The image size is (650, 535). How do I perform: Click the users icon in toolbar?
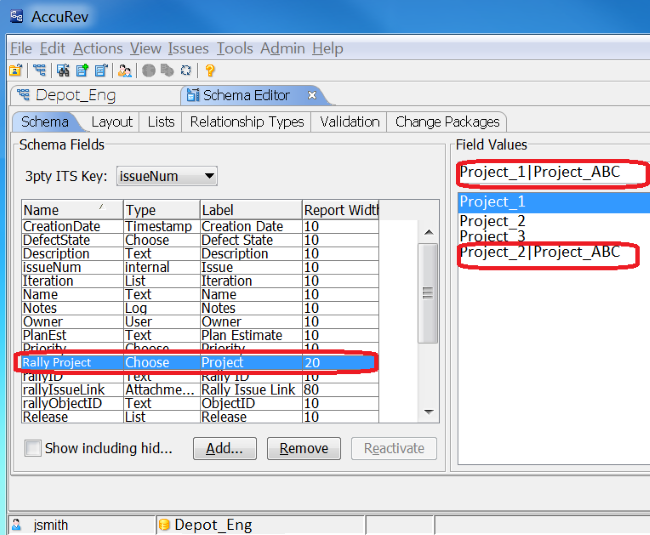(124, 70)
